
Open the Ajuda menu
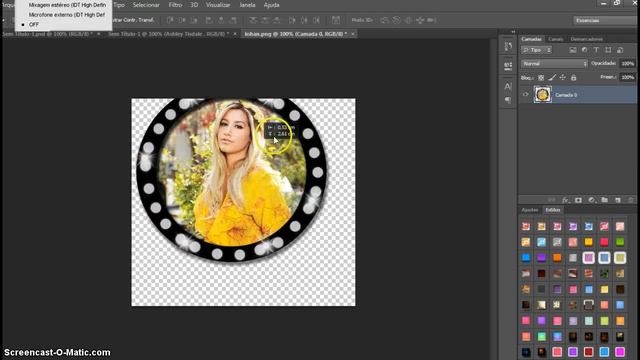(x=271, y=5)
